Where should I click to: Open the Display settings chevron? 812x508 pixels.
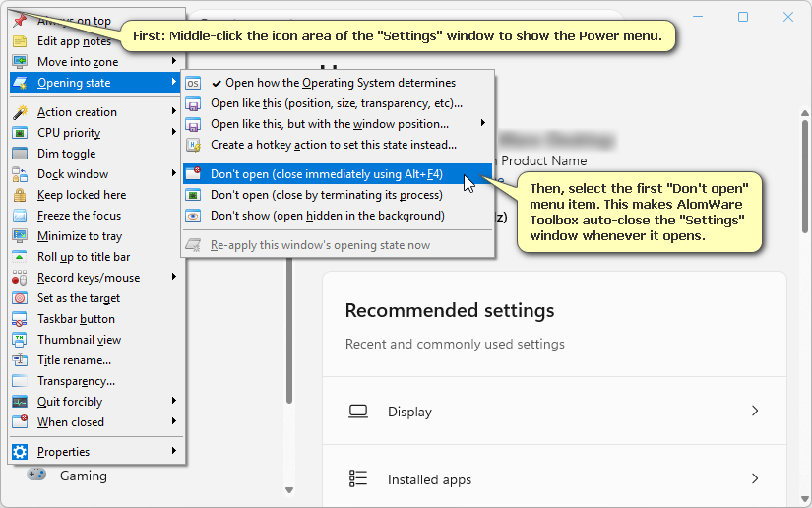click(755, 412)
